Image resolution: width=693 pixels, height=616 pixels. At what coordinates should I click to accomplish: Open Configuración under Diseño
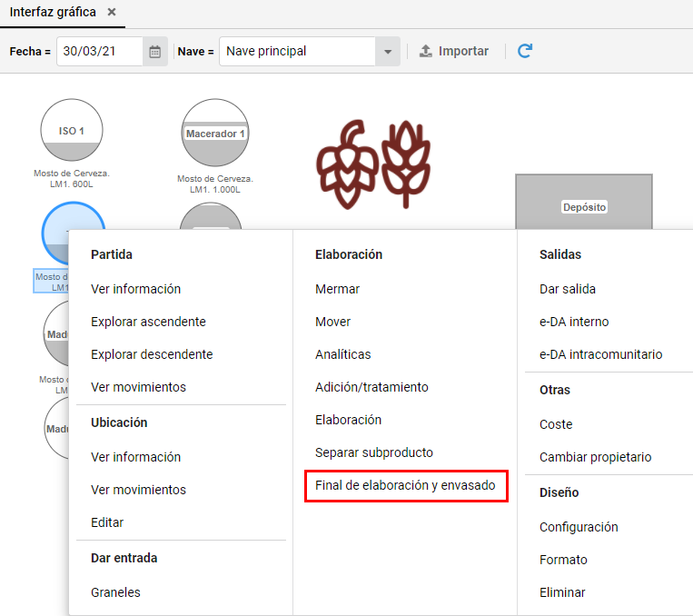click(579, 527)
